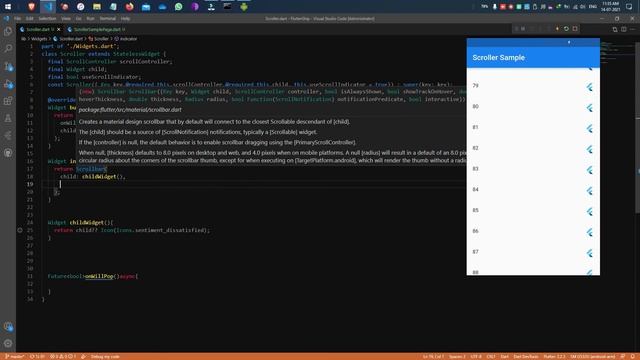Screen dimensions: 640x360
Task: Open the Run and Debug view
Action: (8, 84)
